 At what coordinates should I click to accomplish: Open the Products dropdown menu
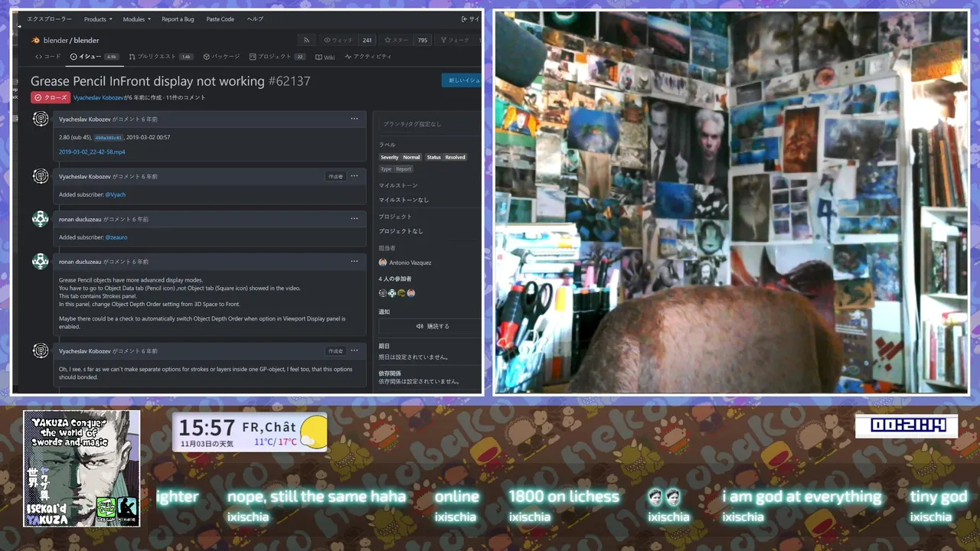click(98, 19)
